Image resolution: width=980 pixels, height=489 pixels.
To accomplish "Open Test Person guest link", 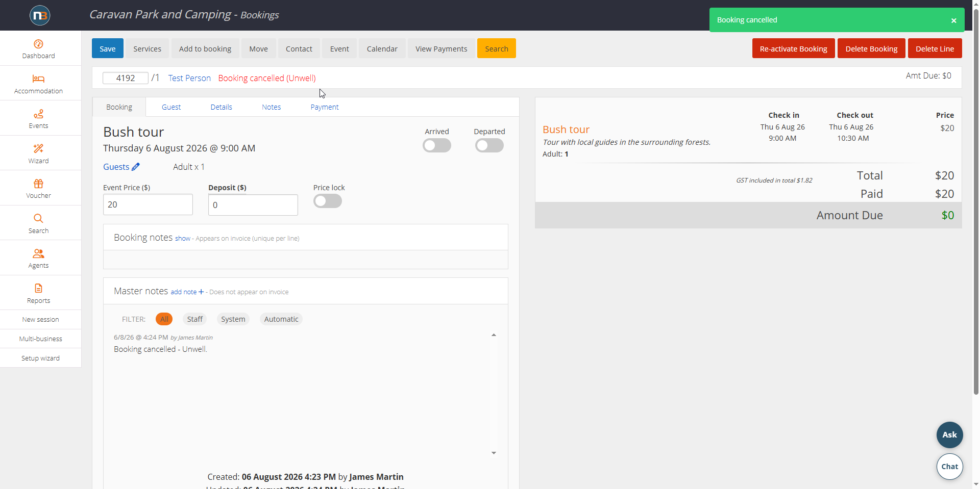I will click(x=189, y=78).
